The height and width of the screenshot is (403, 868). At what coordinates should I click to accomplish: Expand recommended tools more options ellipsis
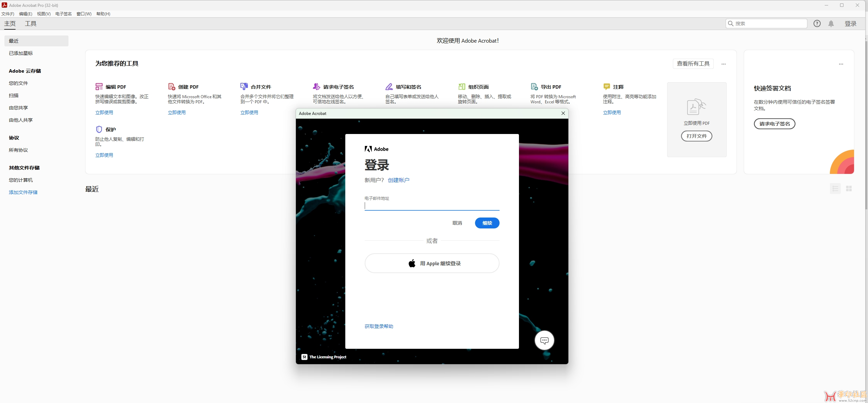tap(724, 64)
